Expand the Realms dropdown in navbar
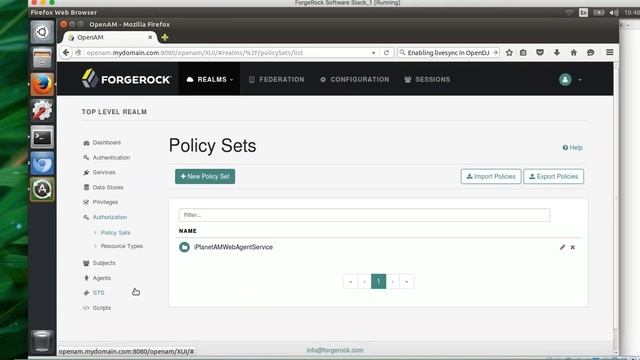640x360 pixels. [x=210, y=79]
